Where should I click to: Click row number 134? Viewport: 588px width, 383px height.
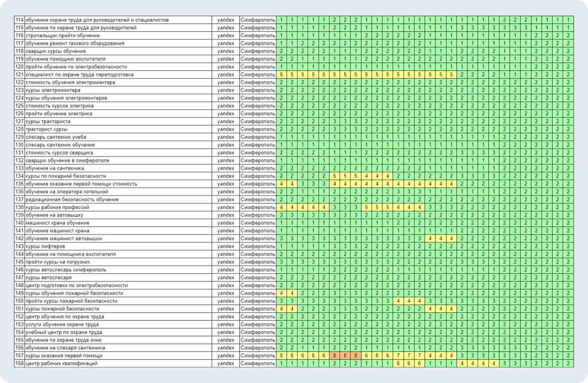[20, 176]
